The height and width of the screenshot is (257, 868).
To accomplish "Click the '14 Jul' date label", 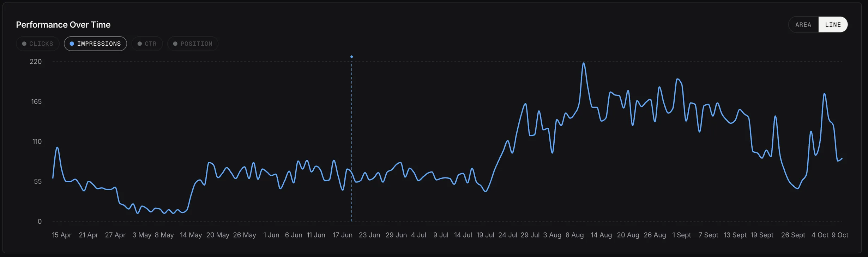I will click(x=463, y=235).
